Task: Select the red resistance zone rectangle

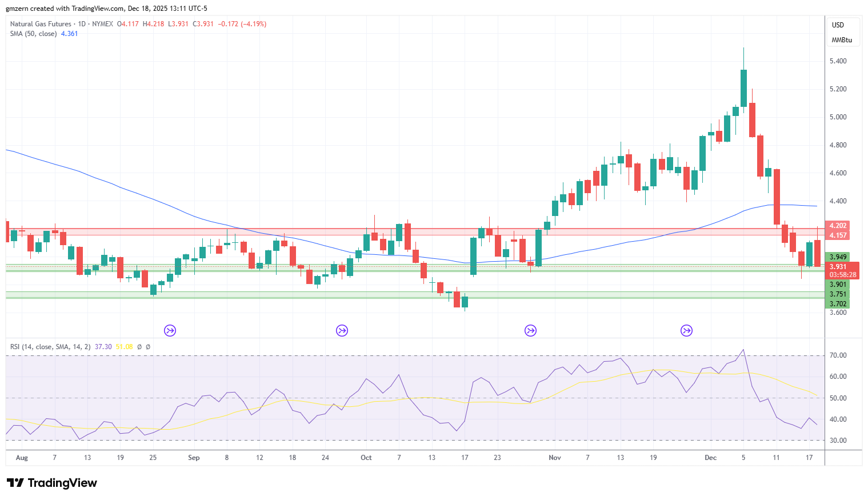Action: coord(415,231)
